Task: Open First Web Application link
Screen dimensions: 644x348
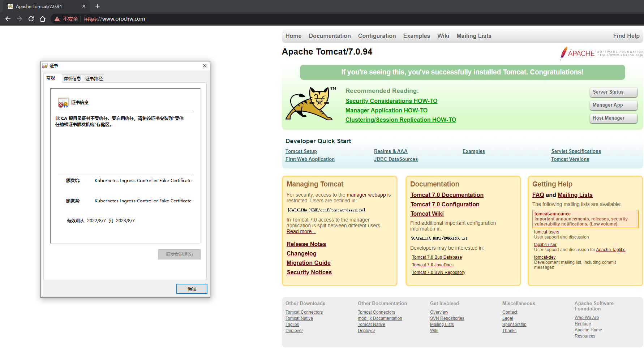Action: [x=310, y=159]
